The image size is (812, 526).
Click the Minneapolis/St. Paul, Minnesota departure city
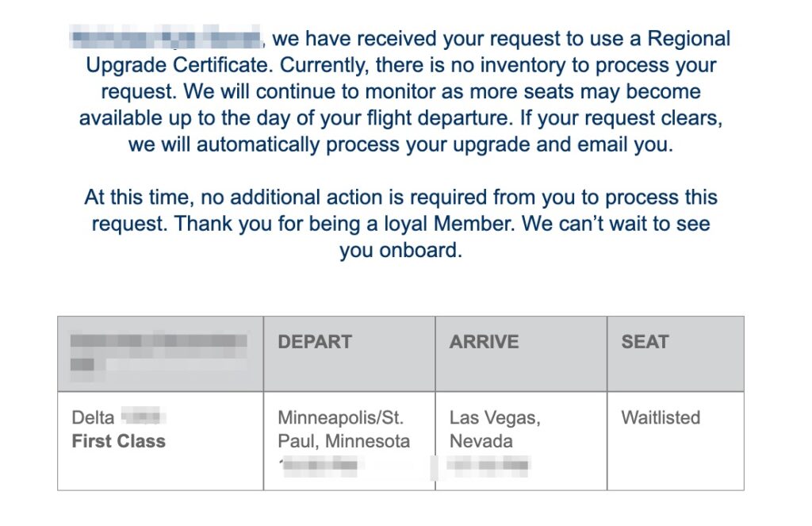pos(344,430)
